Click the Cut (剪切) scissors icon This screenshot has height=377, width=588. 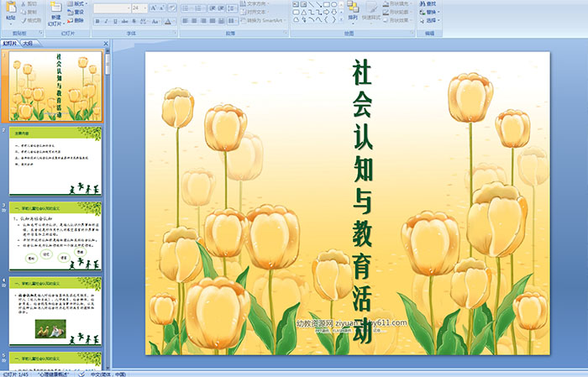click(x=24, y=3)
